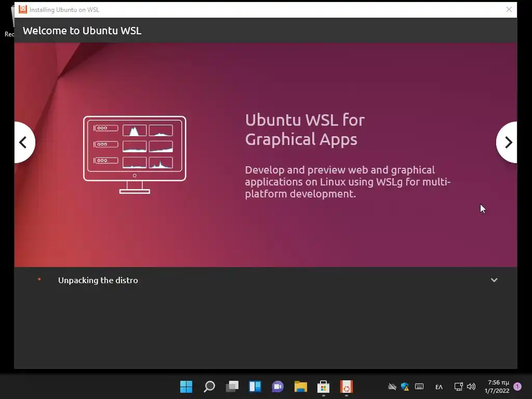The height and width of the screenshot is (399, 532).
Task: Go to the previous slide arrow
Action: [x=24, y=142]
